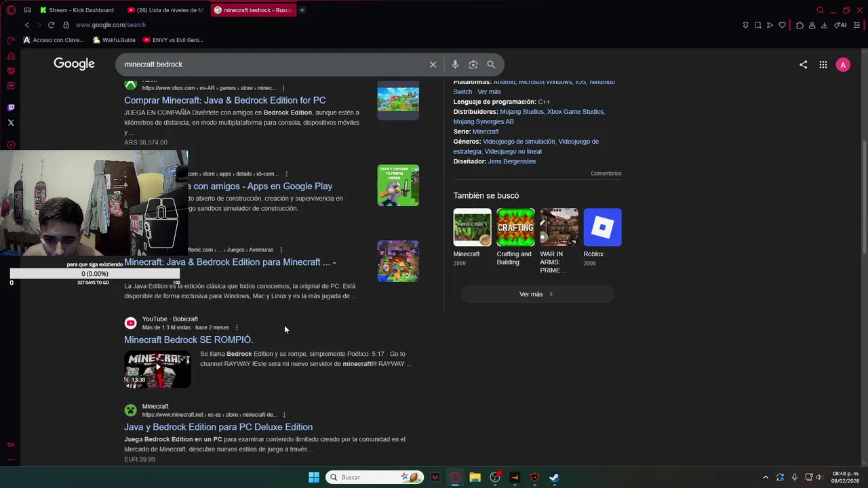Play the Bobicraft video thumbnail
Screen dimensions: 868x488
click(x=157, y=369)
